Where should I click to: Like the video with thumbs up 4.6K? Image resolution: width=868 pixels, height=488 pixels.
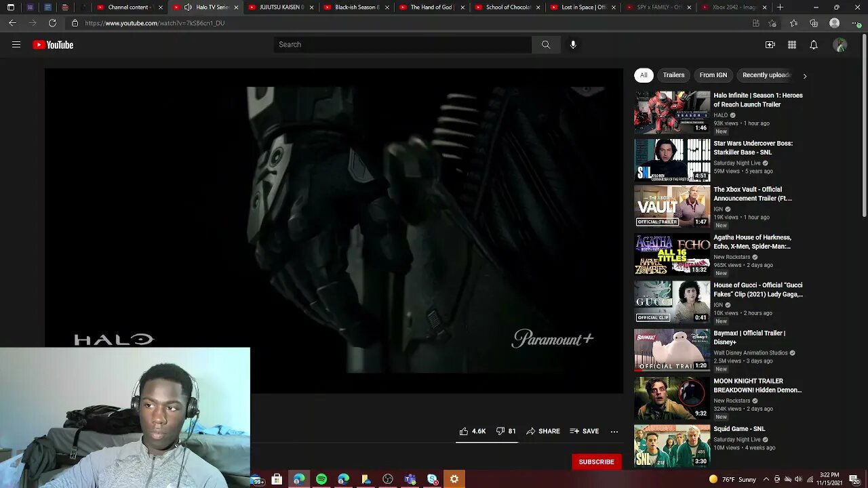472,431
